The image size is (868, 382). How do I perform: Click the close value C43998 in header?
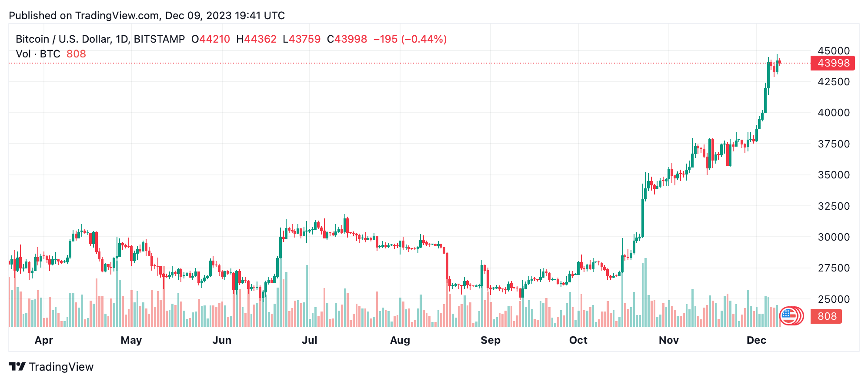(347, 39)
